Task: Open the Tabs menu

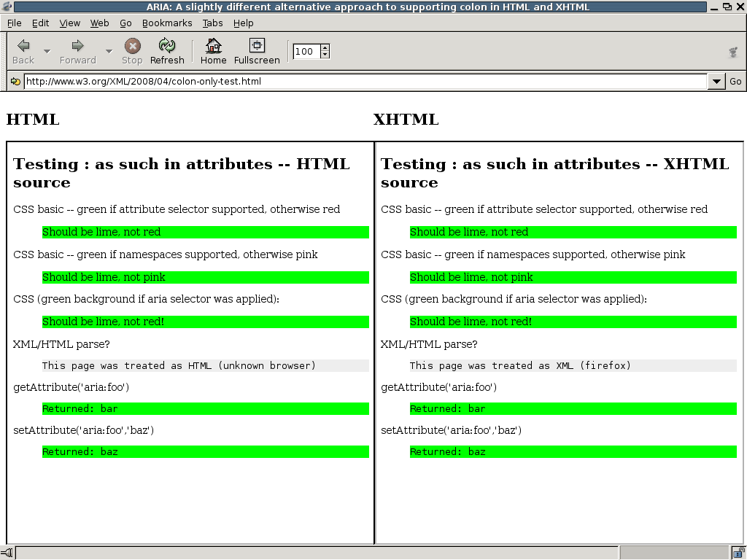Action: pos(212,23)
